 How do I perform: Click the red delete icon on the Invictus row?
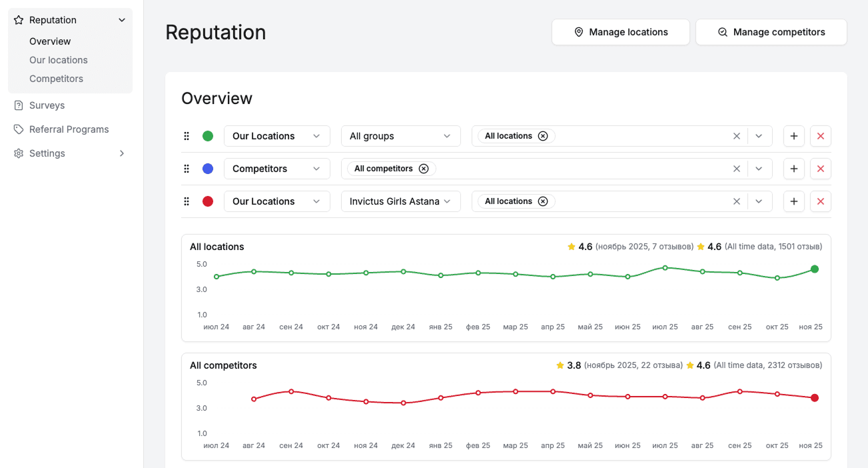(820, 201)
